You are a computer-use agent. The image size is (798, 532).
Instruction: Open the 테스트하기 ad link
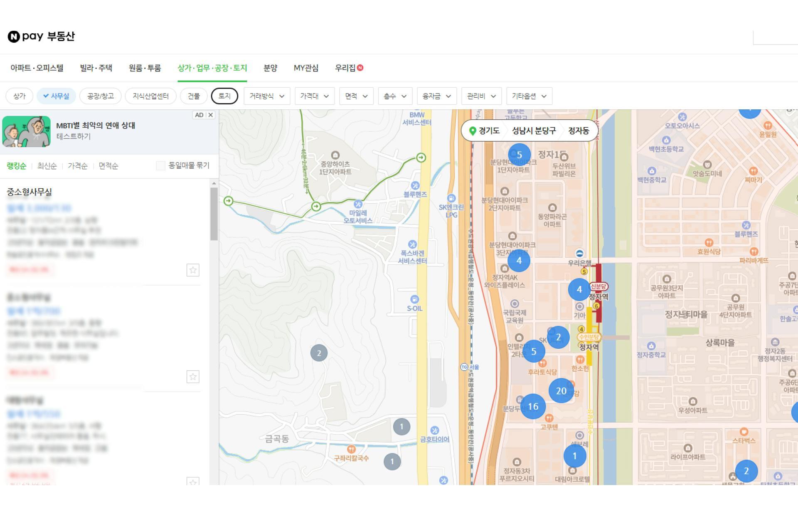click(x=74, y=136)
